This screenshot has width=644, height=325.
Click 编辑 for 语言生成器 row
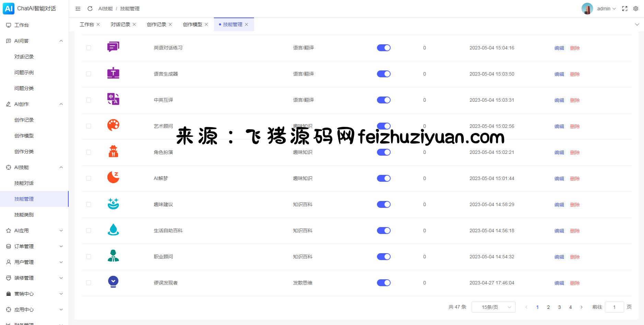coord(559,74)
